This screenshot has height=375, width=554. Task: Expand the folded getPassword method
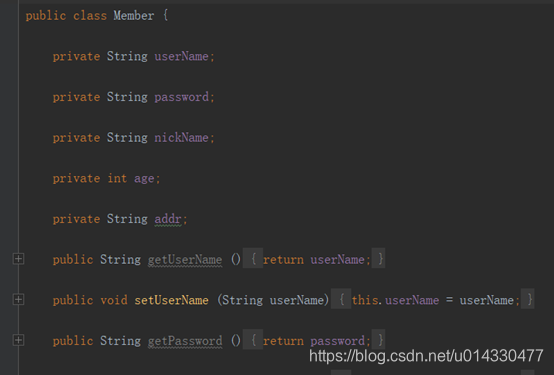18,340
